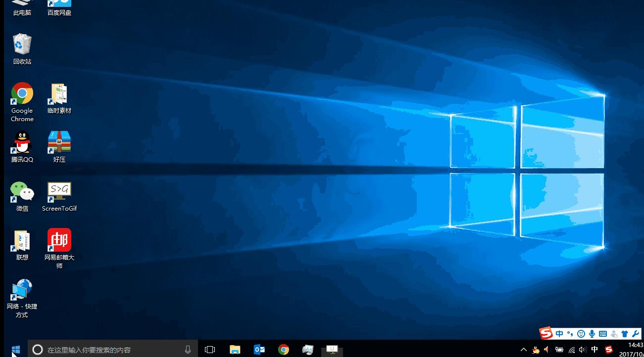Viewport: 644px width, 357px height.
Task: Open the Sogou soft keyboard
Action: click(602, 333)
